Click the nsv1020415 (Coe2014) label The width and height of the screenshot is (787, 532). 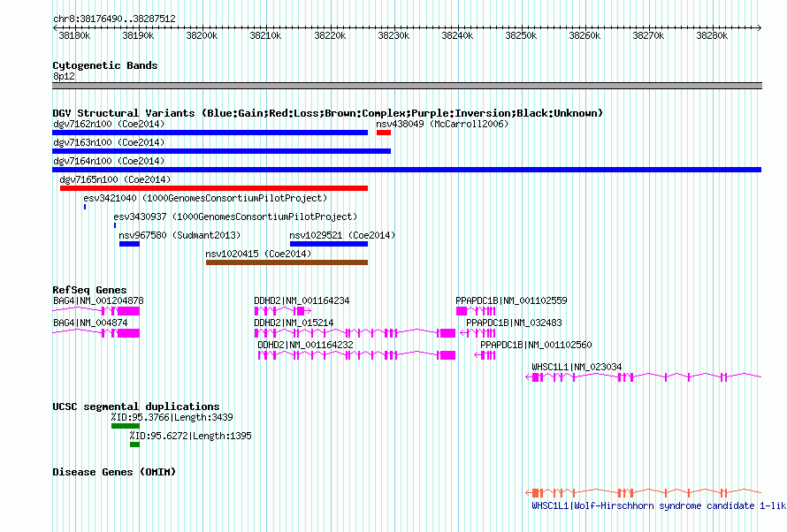pyautogui.click(x=258, y=254)
